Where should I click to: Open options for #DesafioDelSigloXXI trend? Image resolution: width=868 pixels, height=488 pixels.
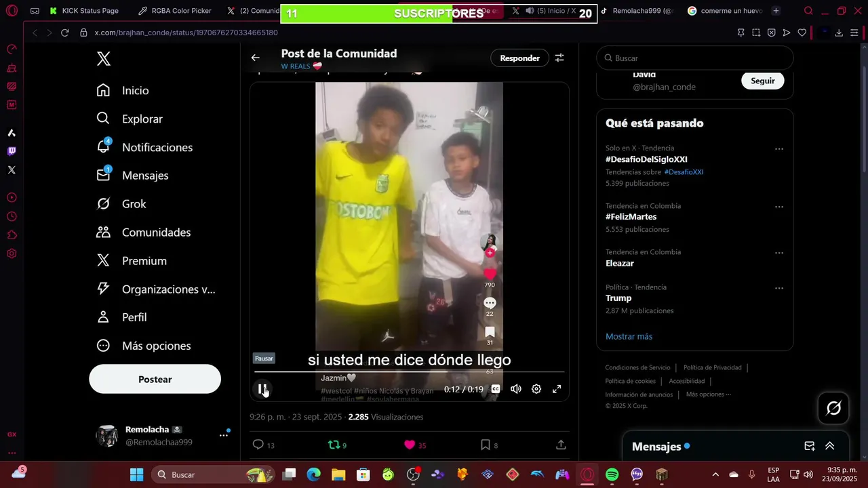tap(779, 149)
